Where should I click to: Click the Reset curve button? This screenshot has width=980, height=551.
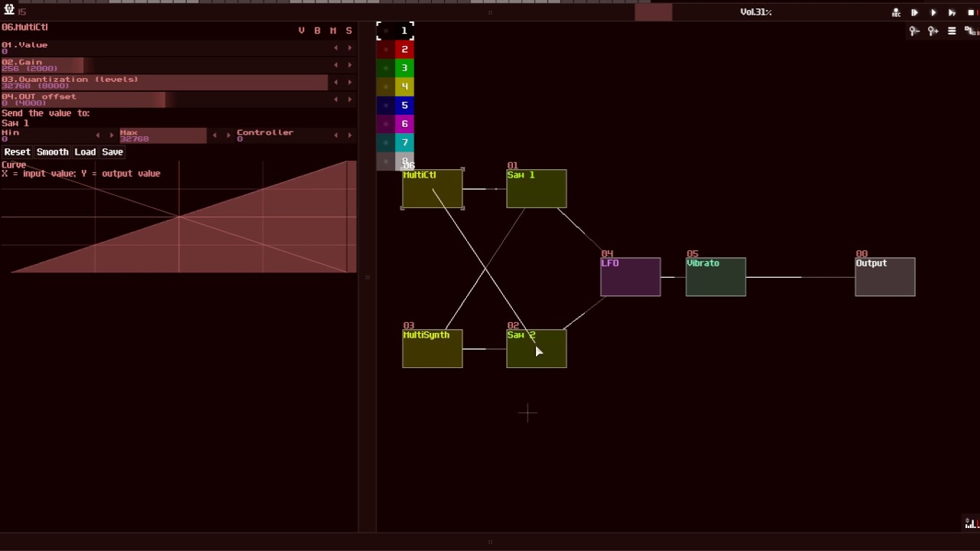click(17, 152)
